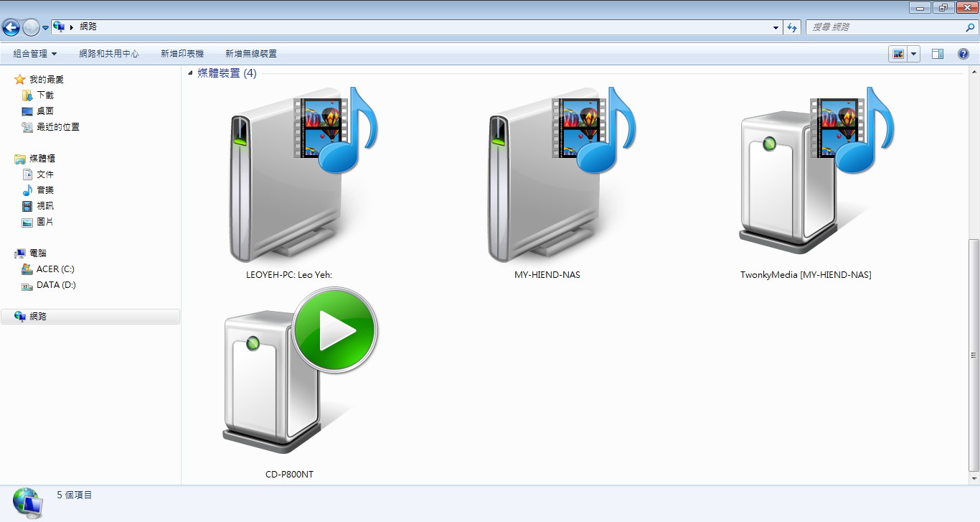Click the network icon in address bar
The width and height of the screenshot is (980, 522).
coord(59,27)
